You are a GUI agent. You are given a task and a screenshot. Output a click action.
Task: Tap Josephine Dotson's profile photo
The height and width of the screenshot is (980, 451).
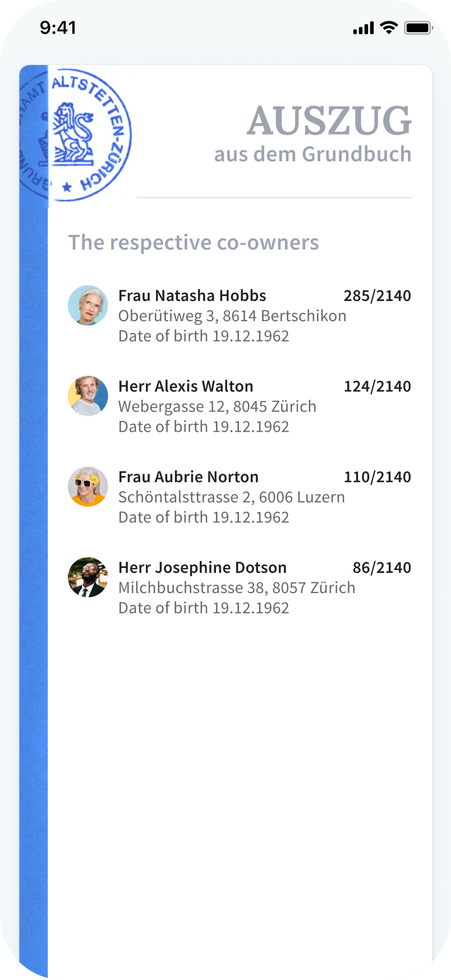pyautogui.click(x=88, y=577)
